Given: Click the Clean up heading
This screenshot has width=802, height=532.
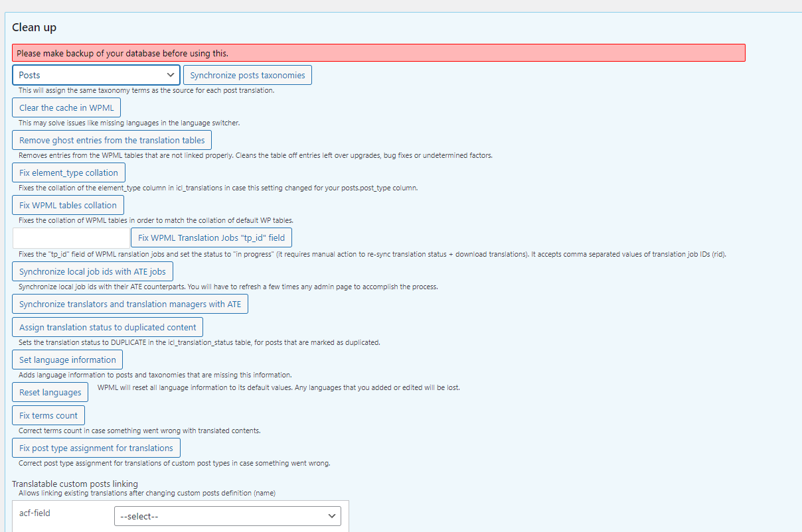Looking at the screenshot, I should pyautogui.click(x=35, y=27).
